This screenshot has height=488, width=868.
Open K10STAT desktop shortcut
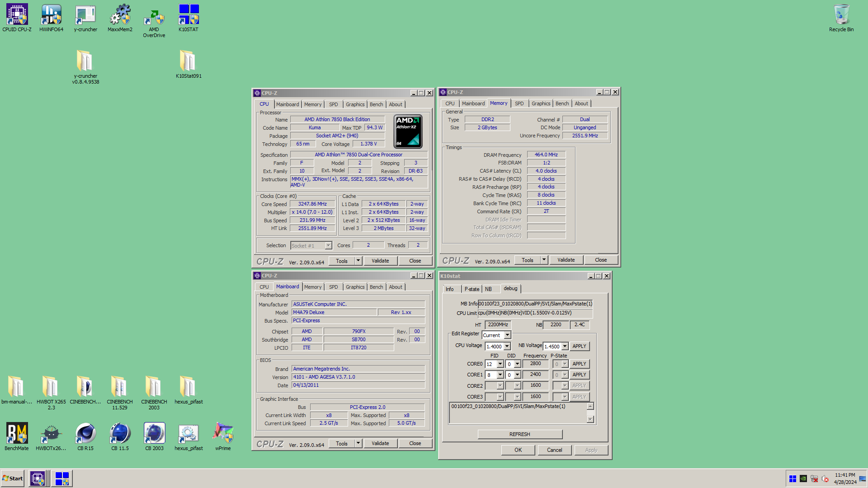(x=189, y=18)
